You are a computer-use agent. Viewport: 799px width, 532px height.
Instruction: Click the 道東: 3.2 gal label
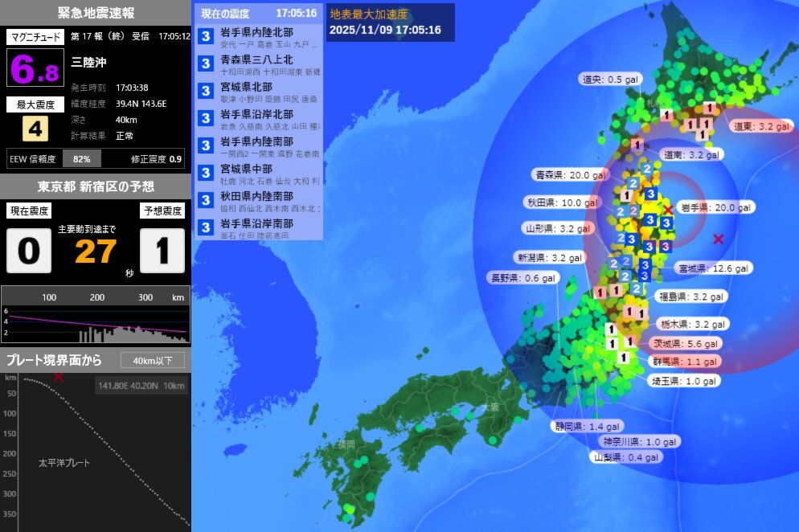(763, 126)
